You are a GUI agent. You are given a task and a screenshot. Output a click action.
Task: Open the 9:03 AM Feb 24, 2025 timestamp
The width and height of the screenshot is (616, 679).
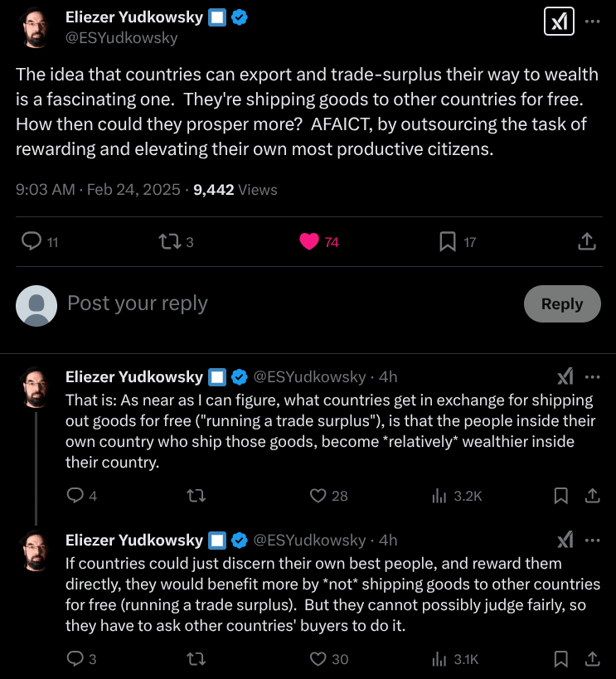point(98,189)
